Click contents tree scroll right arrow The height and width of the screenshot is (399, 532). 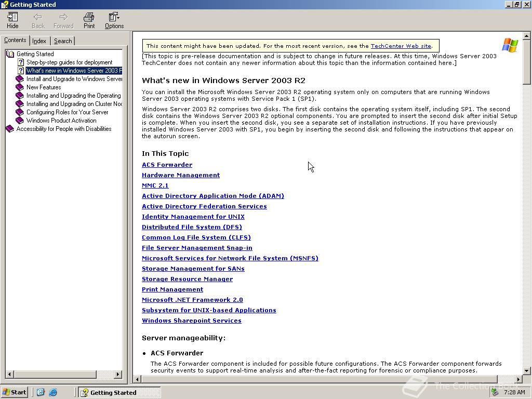coord(118,374)
